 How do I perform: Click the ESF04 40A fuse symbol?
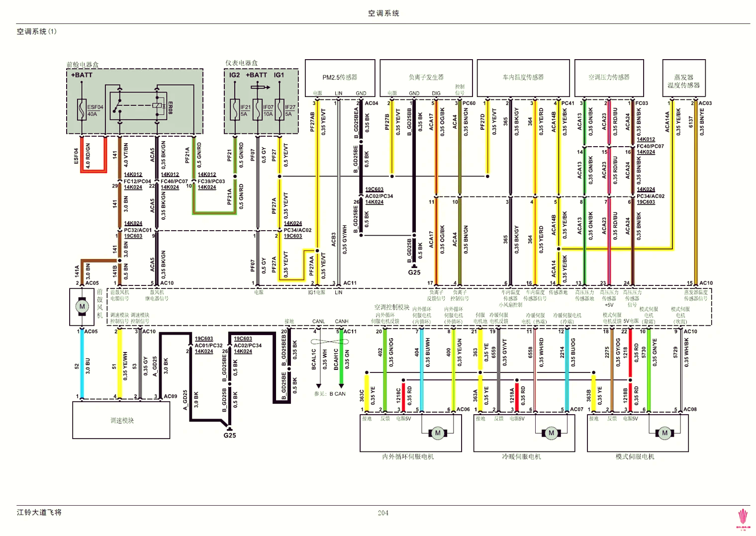pyautogui.click(x=82, y=110)
